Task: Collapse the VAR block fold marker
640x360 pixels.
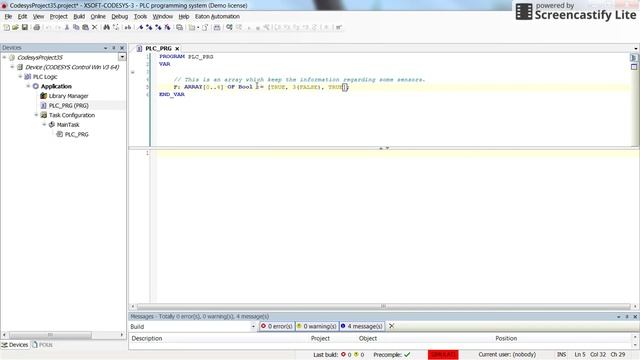Action: (x=133, y=72)
